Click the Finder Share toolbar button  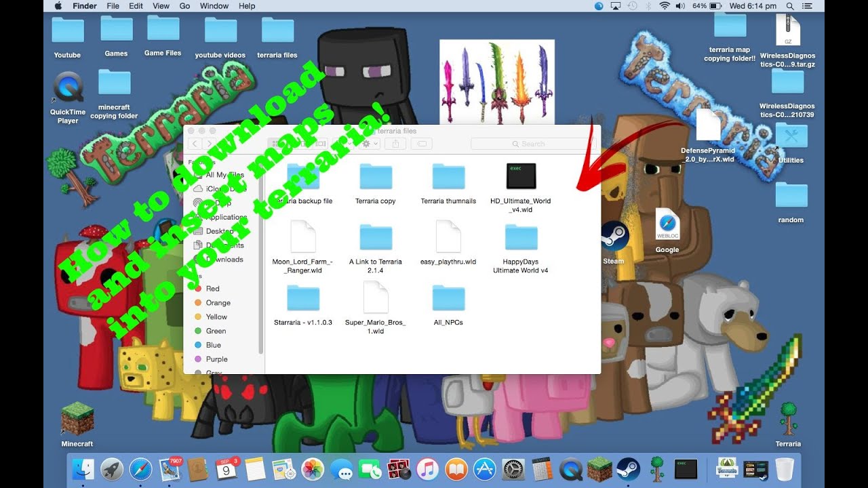coord(395,144)
